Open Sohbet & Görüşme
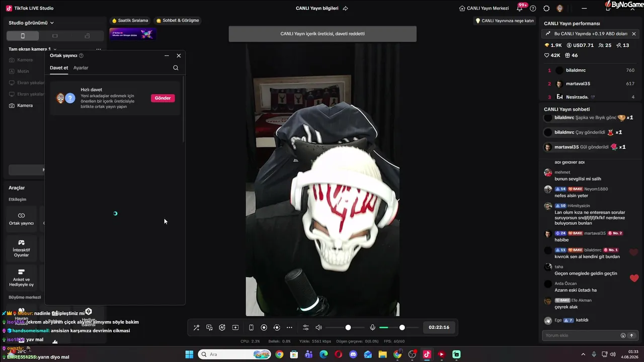 [178, 21]
